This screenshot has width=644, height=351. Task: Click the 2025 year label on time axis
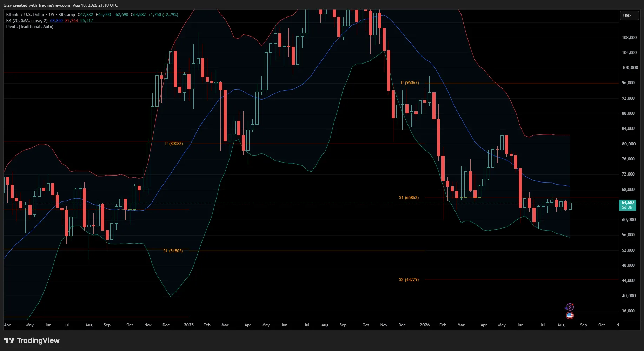189,325
